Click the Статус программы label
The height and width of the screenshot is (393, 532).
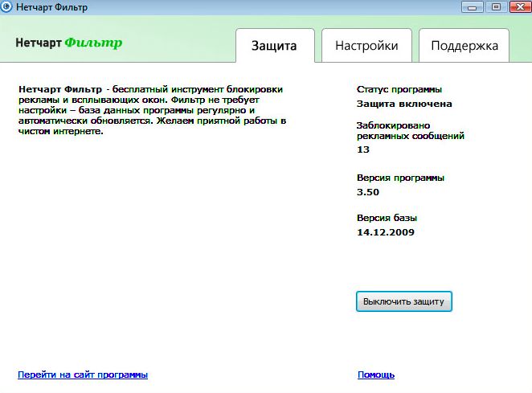click(399, 89)
